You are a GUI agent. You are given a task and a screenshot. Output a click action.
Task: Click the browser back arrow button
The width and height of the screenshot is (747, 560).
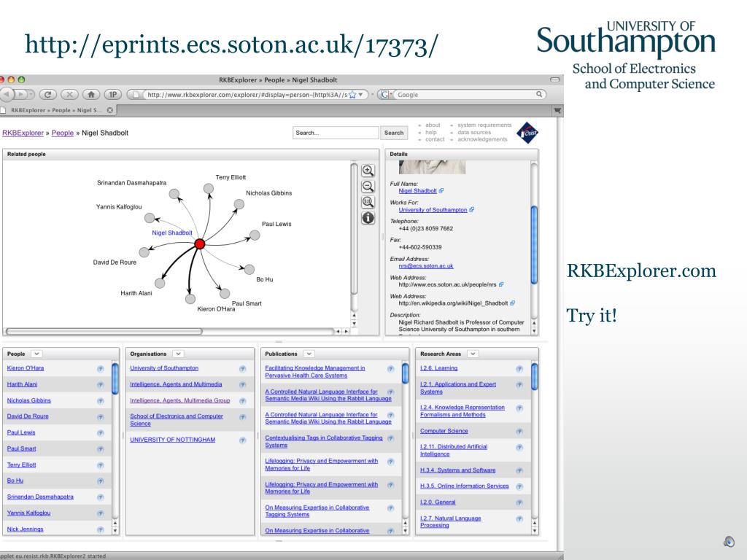(x=7, y=95)
